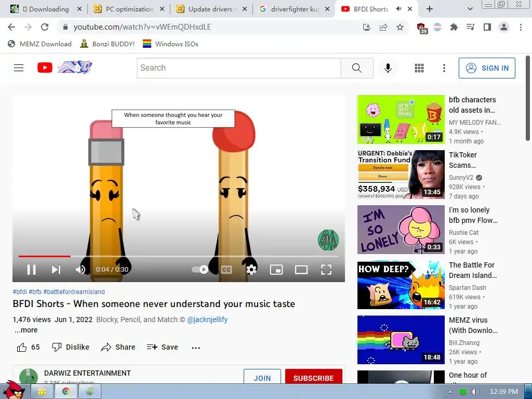
Task: Mute the BFDI Shorts tab audio icon
Action: [398, 9]
